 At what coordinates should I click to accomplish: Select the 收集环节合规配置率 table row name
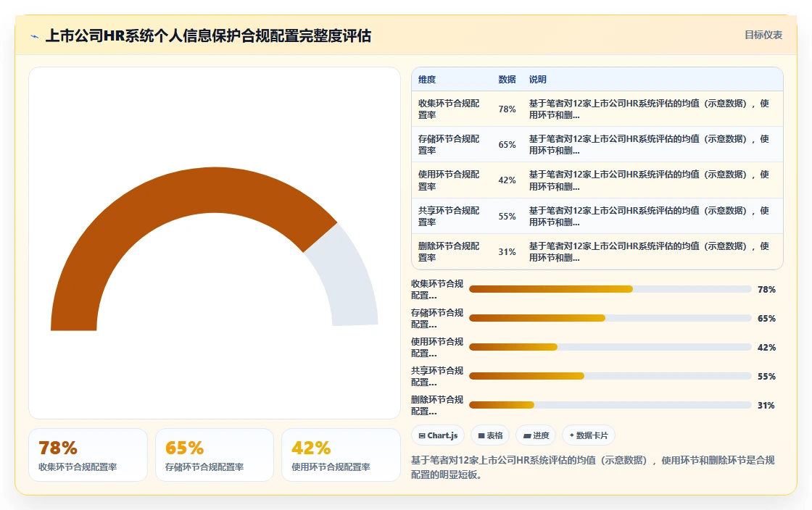(x=449, y=109)
